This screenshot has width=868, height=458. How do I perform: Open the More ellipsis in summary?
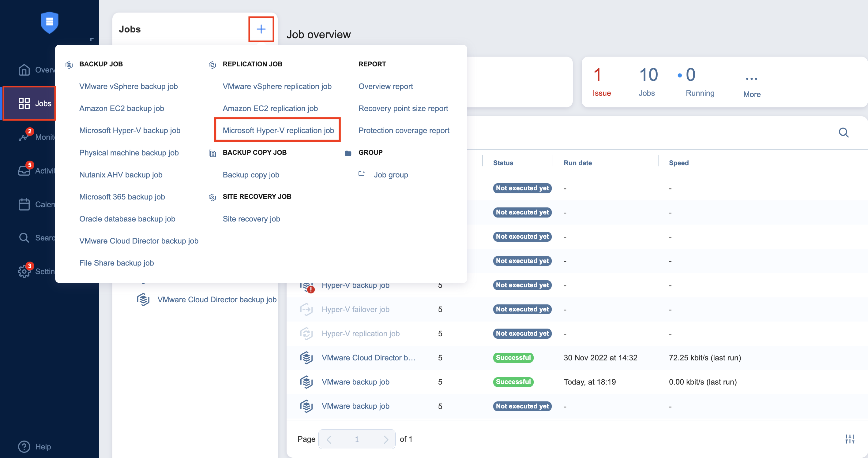point(751,79)
